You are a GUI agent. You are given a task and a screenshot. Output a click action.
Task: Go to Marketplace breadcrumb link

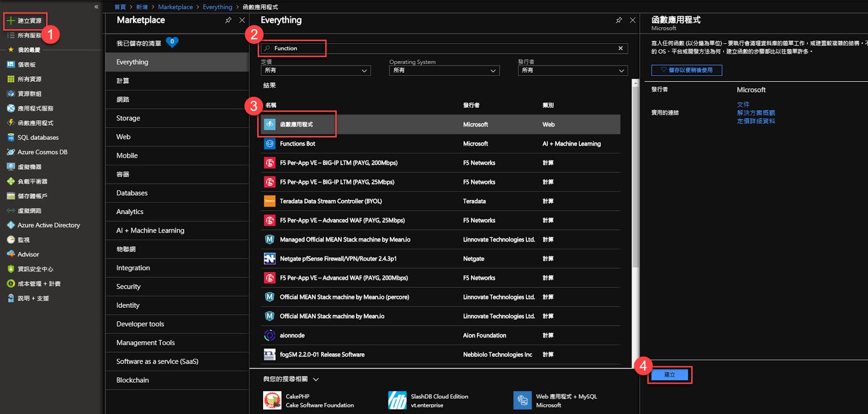175,7
